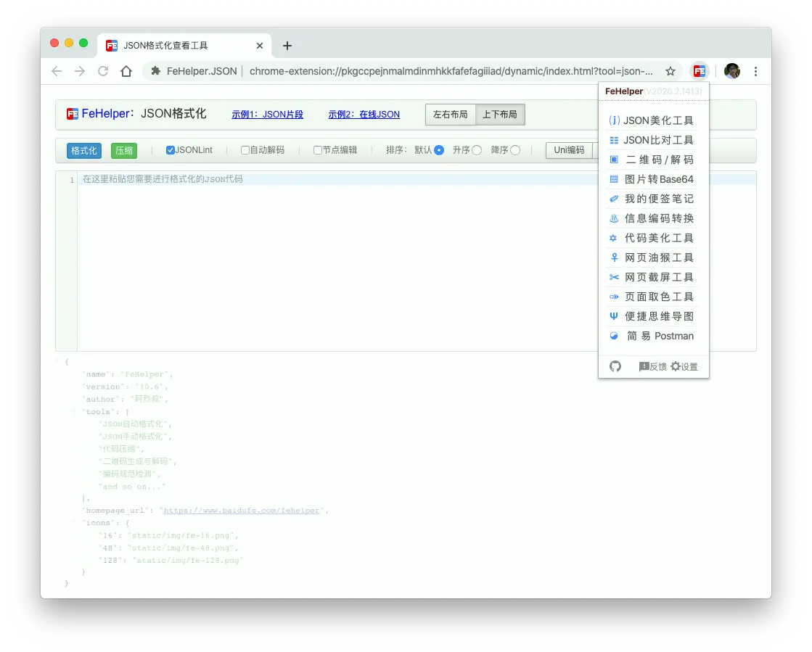Open the GitHub icon in popup footer

pos(615,366)
